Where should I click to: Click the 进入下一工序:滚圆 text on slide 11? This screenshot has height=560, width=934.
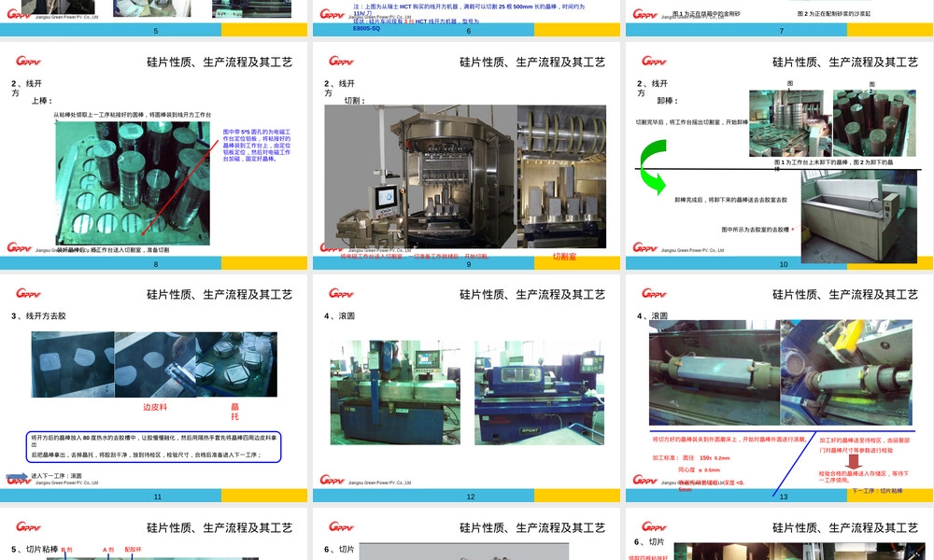pos(57,476)
